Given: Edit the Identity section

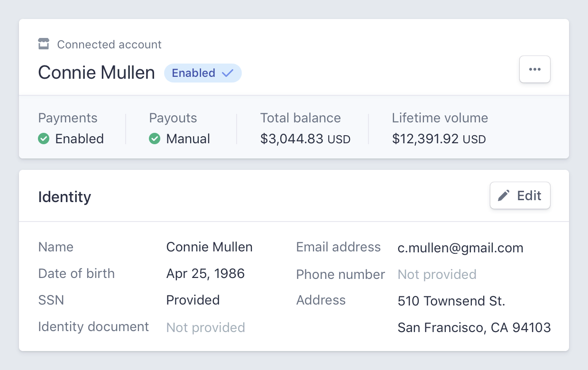Looking at the screenshot, I should [x=520, y=195].
